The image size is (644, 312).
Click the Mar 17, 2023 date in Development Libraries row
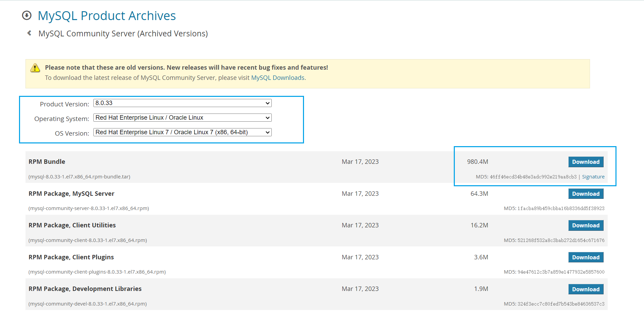coord(360,289)
